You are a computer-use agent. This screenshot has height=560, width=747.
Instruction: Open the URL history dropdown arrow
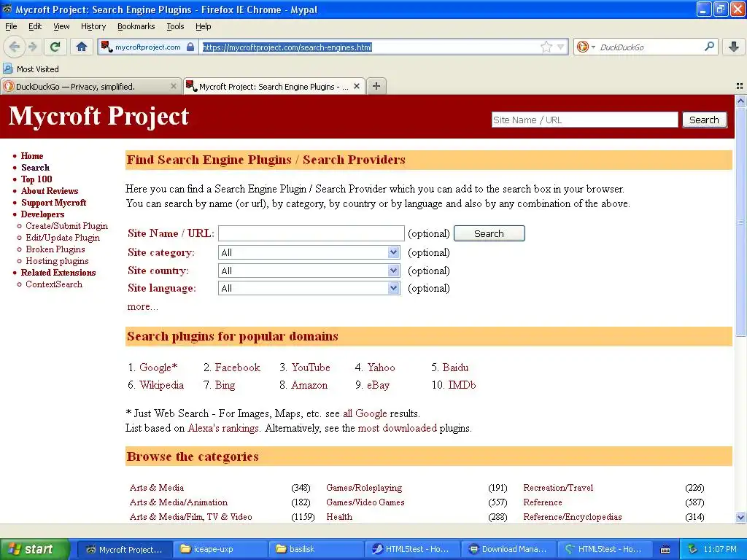(561, 47)
